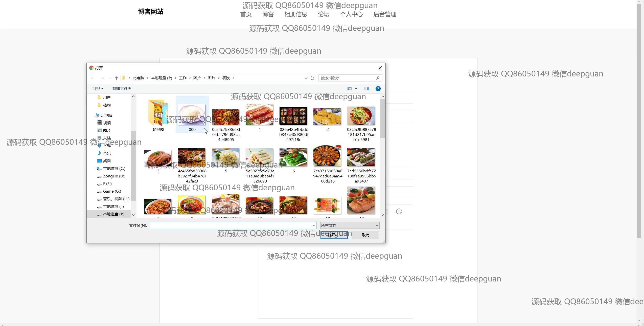
Task: Refresh the folder listing
Action: [312, 78]
